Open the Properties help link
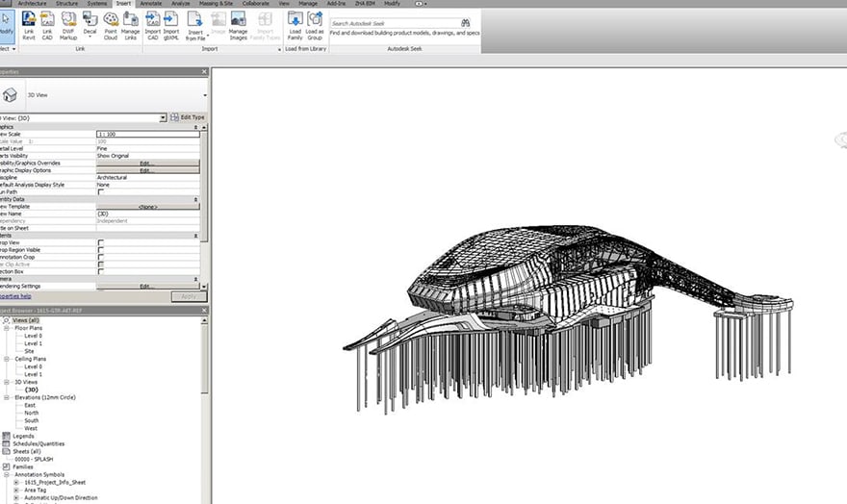Screen dimensions: 847x504 pos(13,296)
